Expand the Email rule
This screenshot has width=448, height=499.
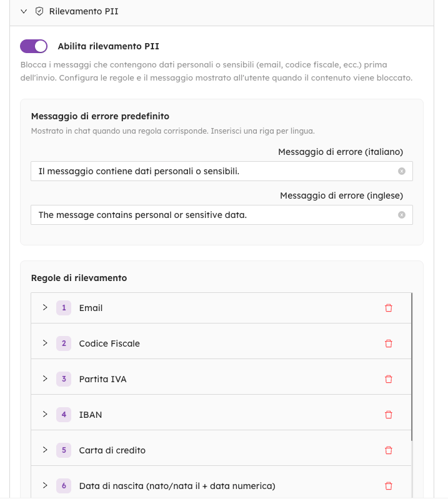[x=45, y=307]
